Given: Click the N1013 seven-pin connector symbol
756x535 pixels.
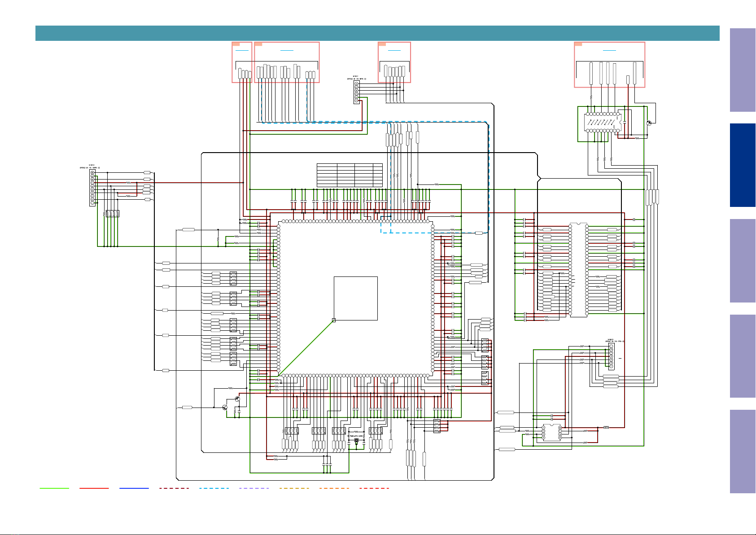Looking at the screenshot, I should 611,356.
